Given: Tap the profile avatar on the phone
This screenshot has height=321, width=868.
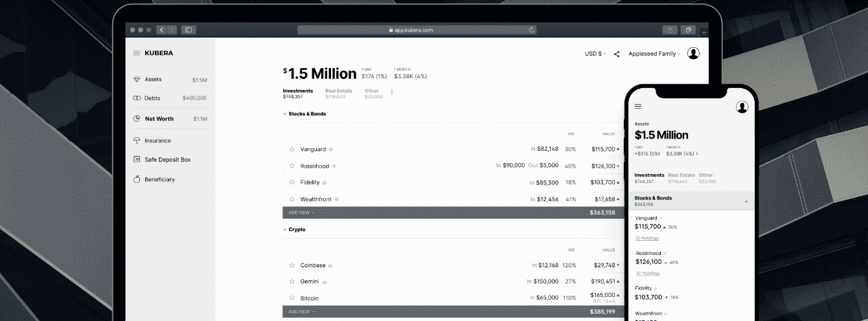Looking at the screenshot, I should click(x=742, y=107).
